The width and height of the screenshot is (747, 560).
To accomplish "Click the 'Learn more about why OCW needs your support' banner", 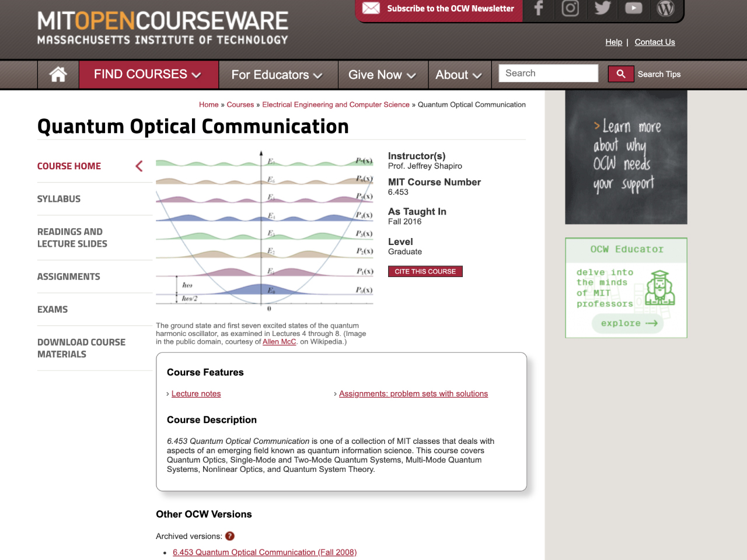I will (626, 157).
